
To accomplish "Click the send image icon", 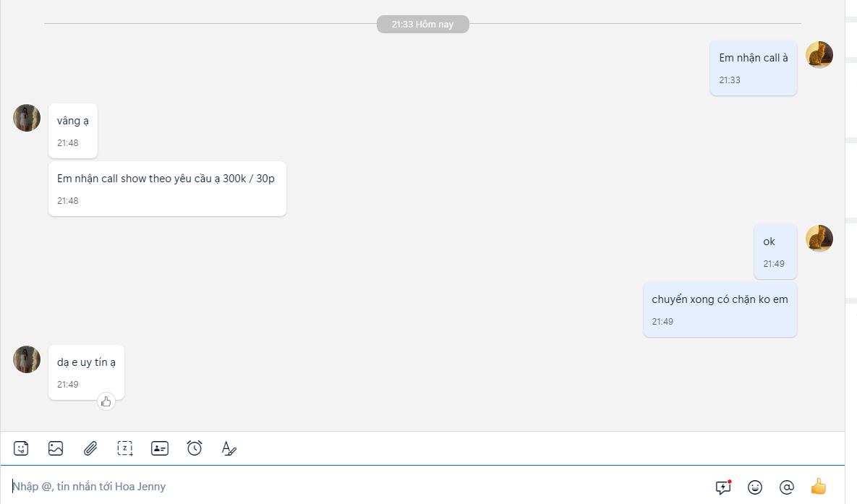I will pyautogui.click(x=56, y=448).
